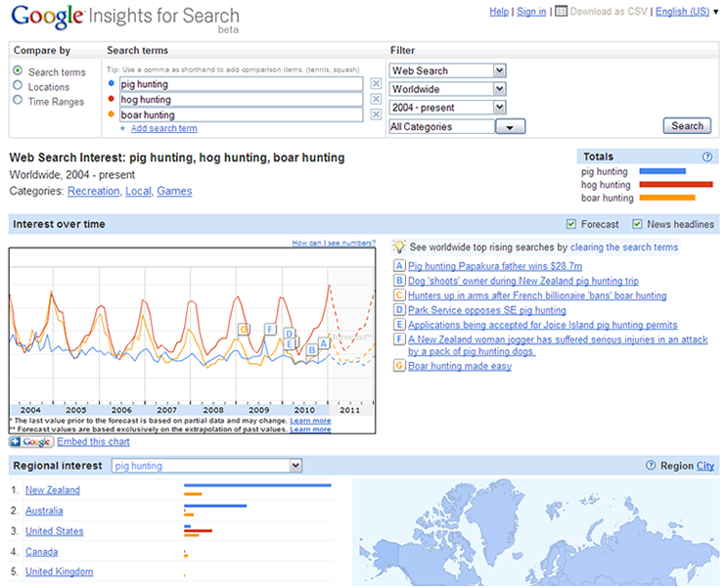The image size is (725, 588).
Task: Remove the boar hunting search term
Action: pyautogui.click(x=377, y=114)
